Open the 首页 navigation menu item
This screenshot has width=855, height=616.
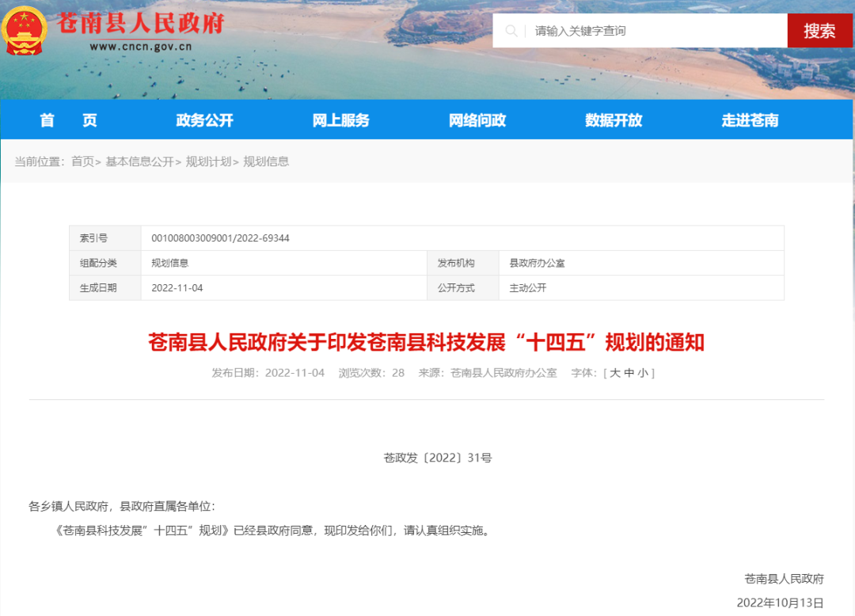68,120
